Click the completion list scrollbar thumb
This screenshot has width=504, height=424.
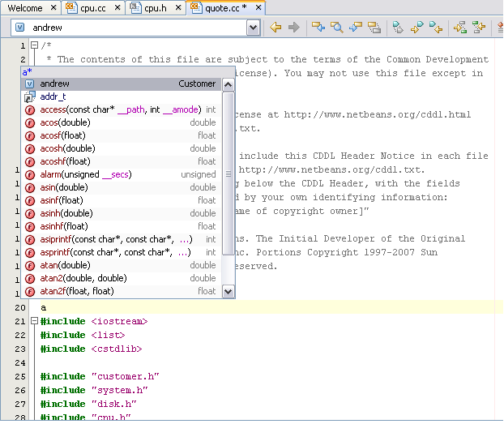pyautogui.click(x=229, y=173)
